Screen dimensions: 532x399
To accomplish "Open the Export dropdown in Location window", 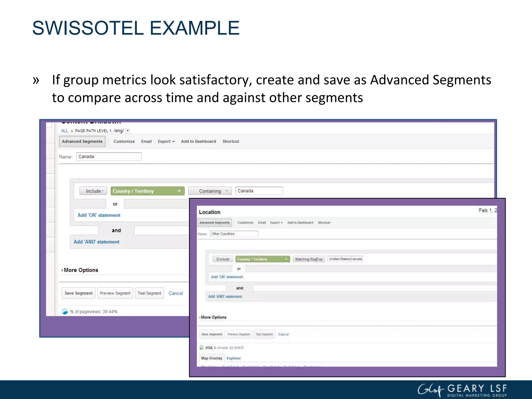I will coord(276,223).
